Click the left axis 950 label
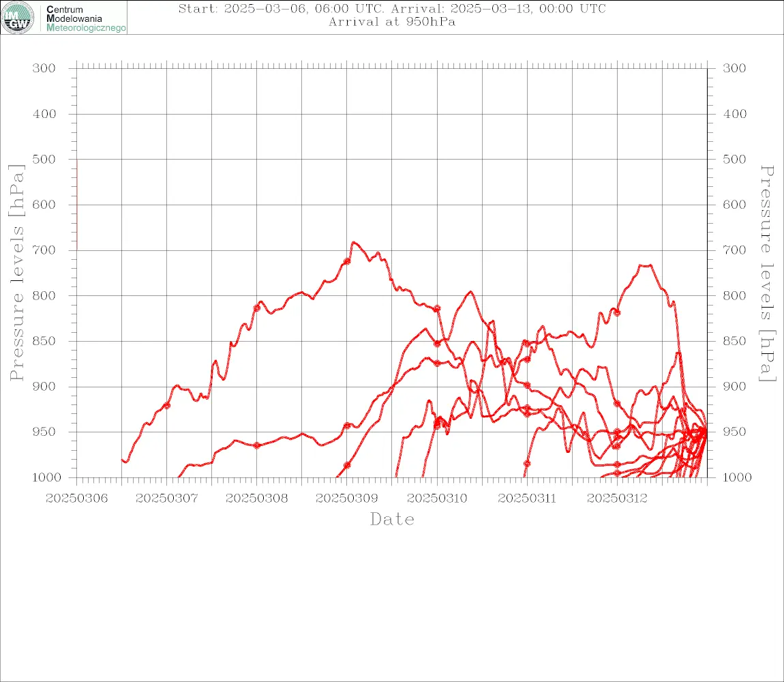Screen dimensions: 784x682 click(44, 432)
